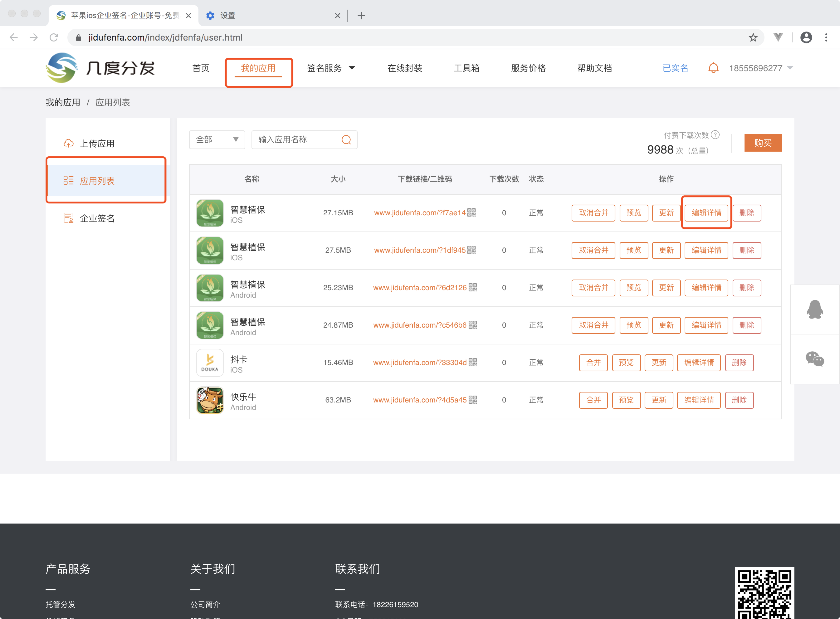The width and height of the screenshot is (840, 619).
Task: Open link www.jidufenfa.com/?4d5a45
Action: tap(420, 400)
